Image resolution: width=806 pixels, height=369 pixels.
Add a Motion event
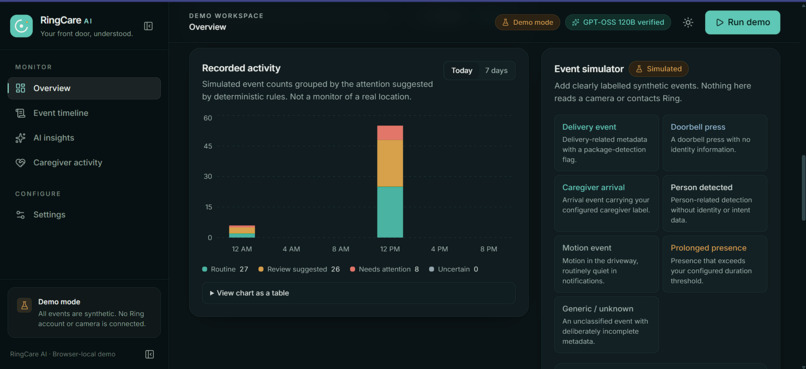click(607, 264)
